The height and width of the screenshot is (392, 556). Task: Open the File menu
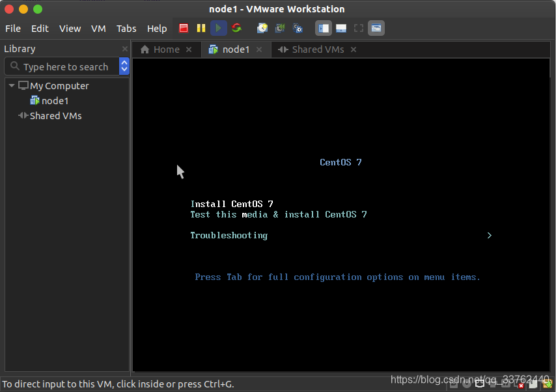coord(13,29)
